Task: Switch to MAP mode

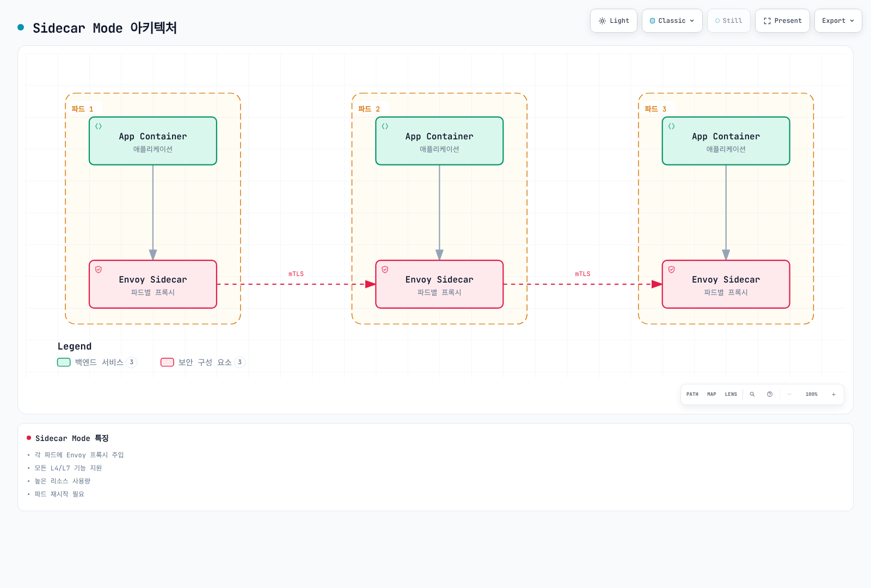Action: [711, 394]
